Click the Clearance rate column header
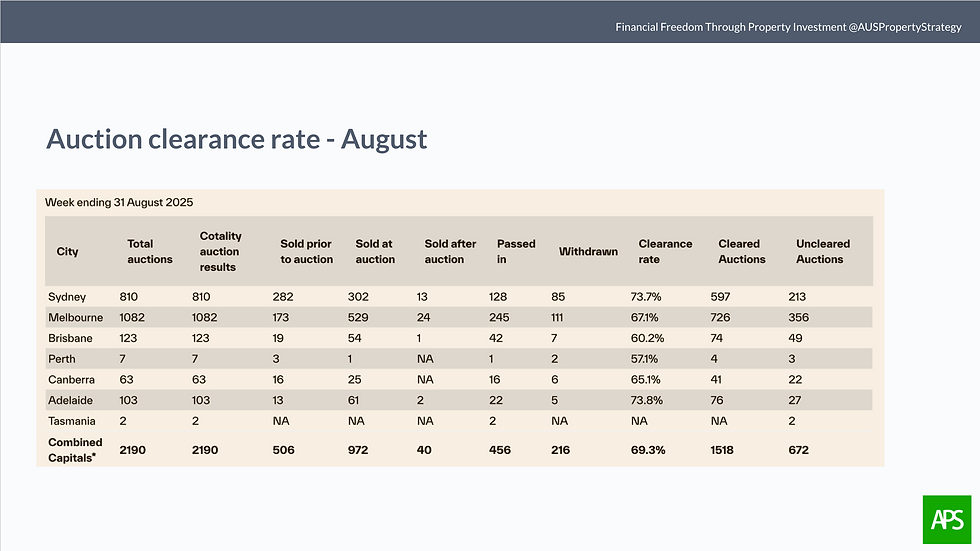 pos(665,251)
